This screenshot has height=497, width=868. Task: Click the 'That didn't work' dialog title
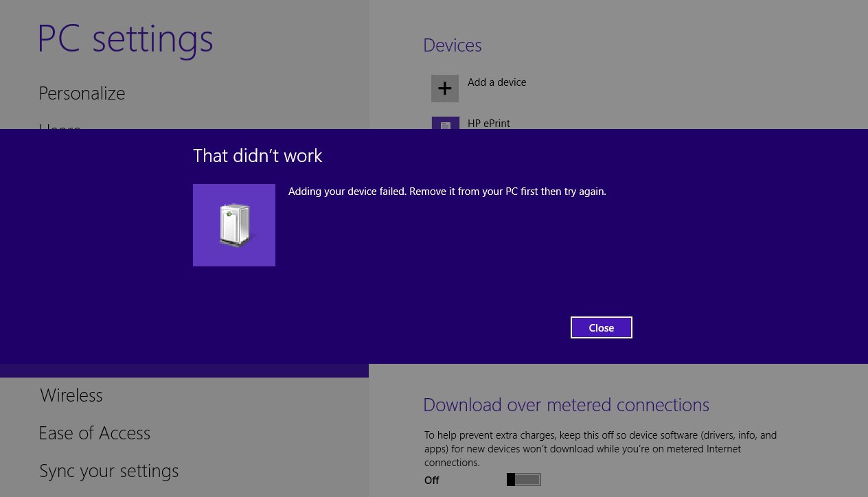coord(258,156)
